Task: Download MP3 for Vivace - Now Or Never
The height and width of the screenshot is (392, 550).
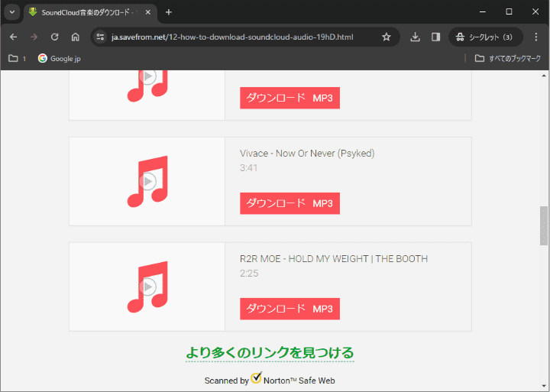Action: coord(290,203)
